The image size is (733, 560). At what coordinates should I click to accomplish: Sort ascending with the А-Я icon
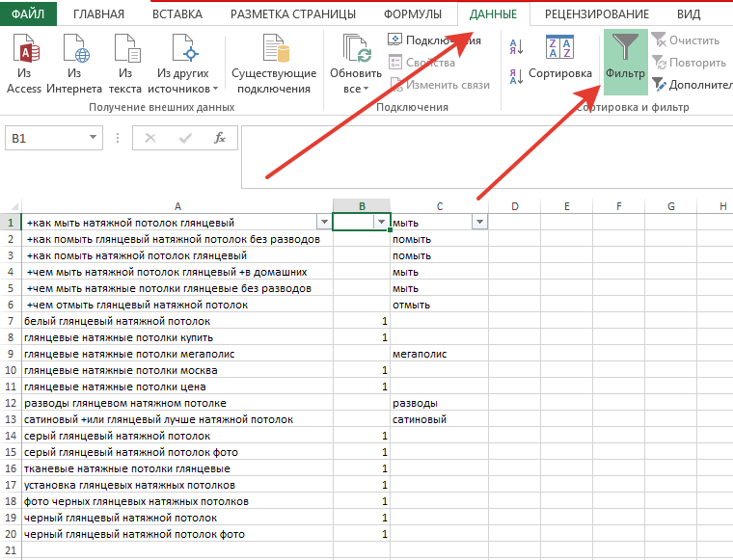(516, 46)
